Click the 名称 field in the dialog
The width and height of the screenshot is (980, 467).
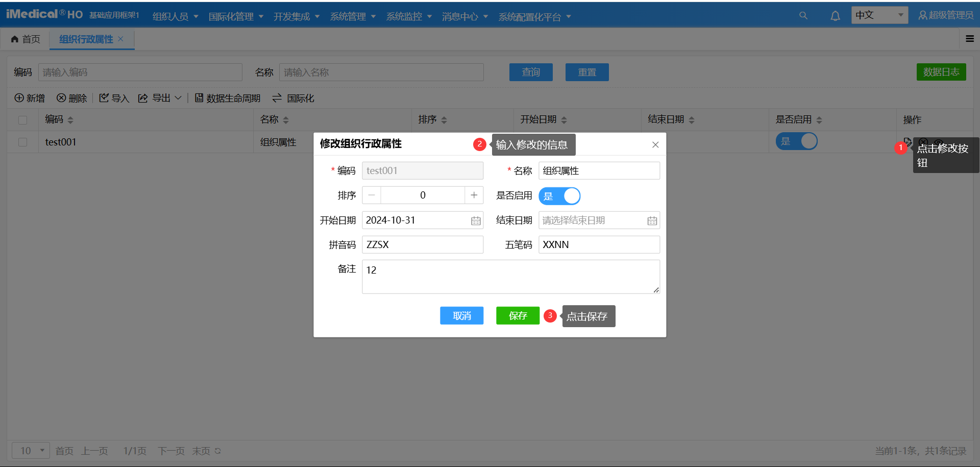[x=599, y=170]
